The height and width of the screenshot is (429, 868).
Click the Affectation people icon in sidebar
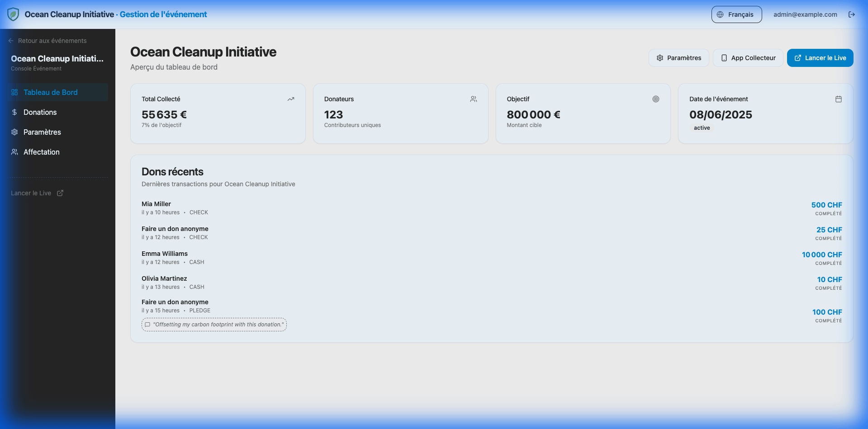[14, 152]
